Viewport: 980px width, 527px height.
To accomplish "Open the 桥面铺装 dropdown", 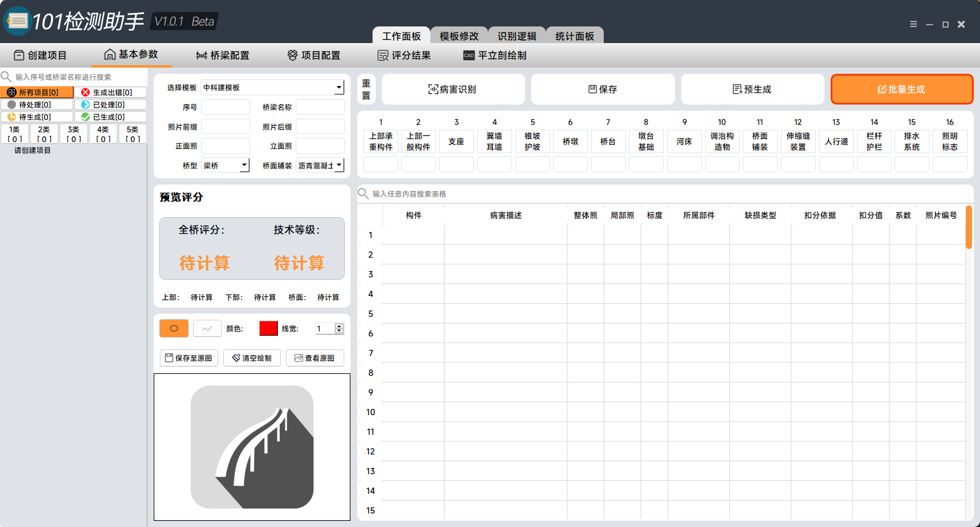I will point(339,165).
